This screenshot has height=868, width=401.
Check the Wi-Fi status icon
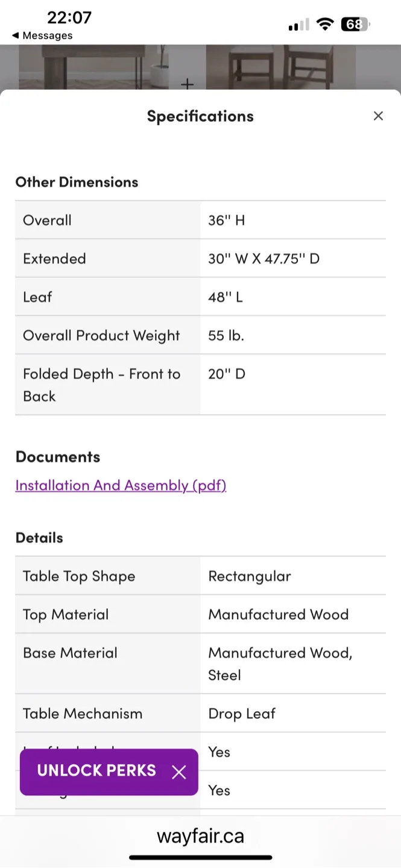click(x=325, y=24)
